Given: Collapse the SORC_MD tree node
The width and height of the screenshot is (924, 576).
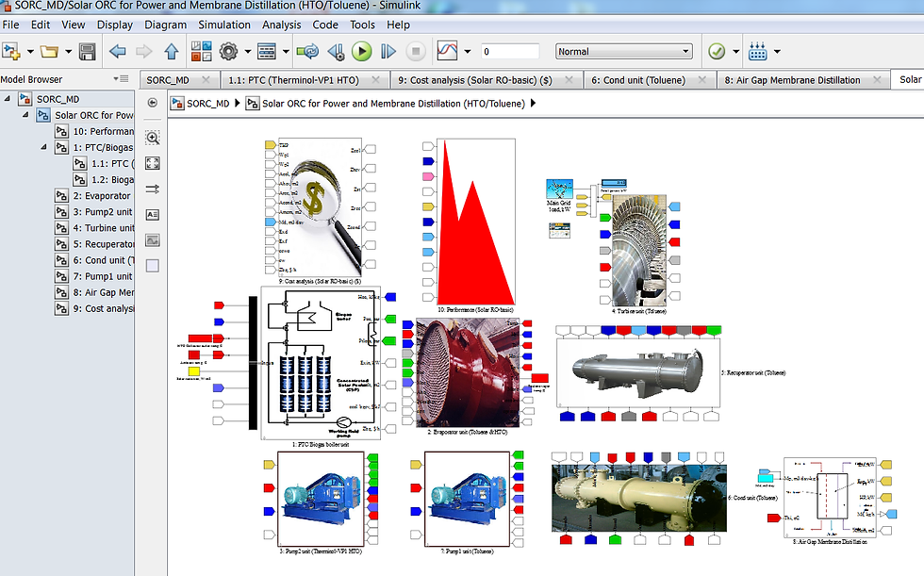Looking at the screenshot, I should [x=8, y=99].
